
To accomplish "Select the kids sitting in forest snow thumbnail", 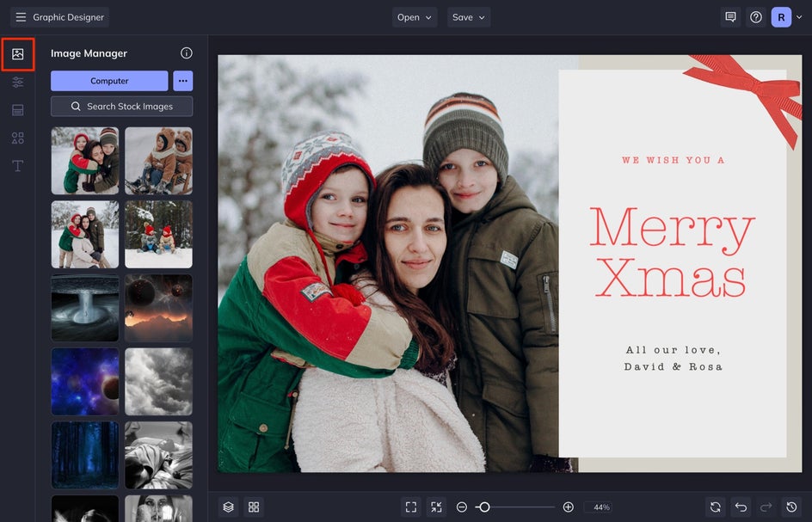I will coord(158,235).
